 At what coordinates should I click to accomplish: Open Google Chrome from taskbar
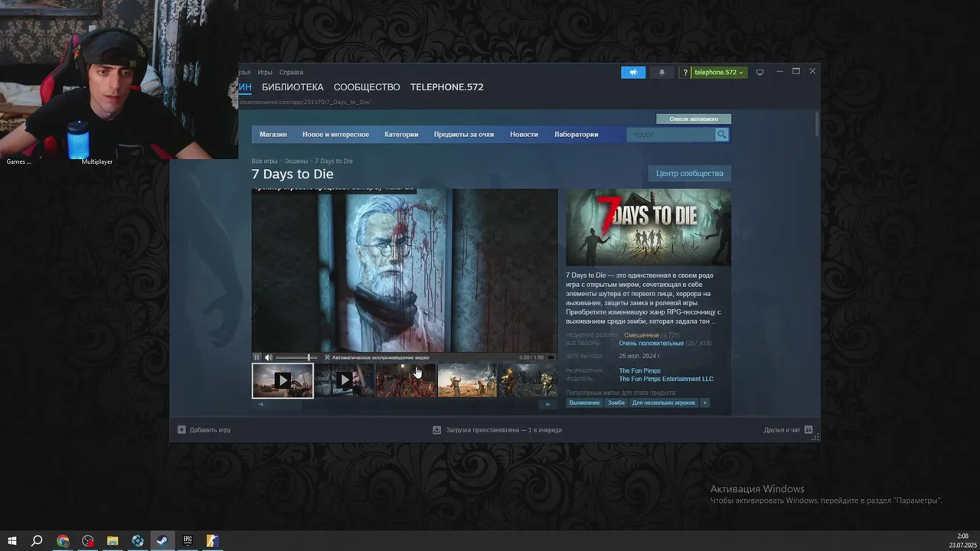click(x=63, y=541)
